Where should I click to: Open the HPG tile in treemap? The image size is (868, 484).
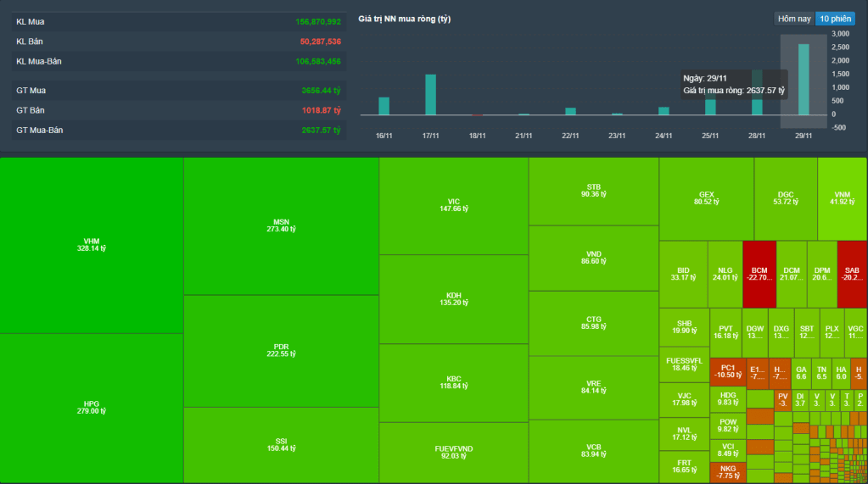click(92, 408)
